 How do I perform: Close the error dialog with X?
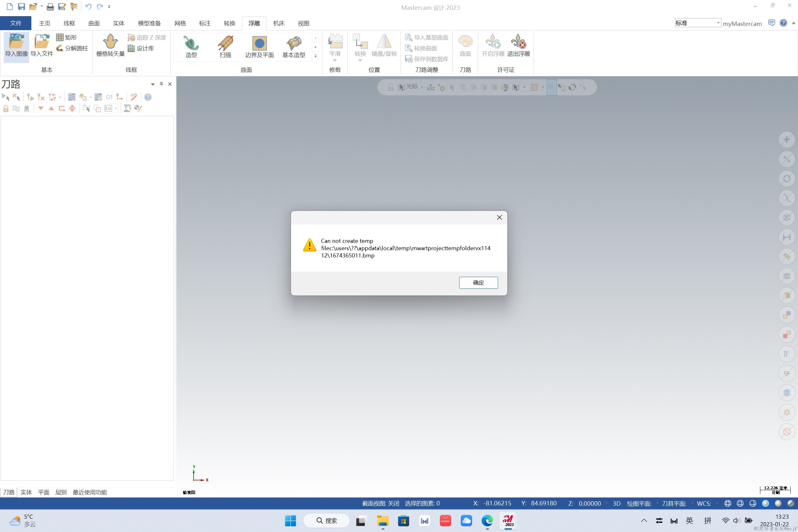tap(499, 218)
